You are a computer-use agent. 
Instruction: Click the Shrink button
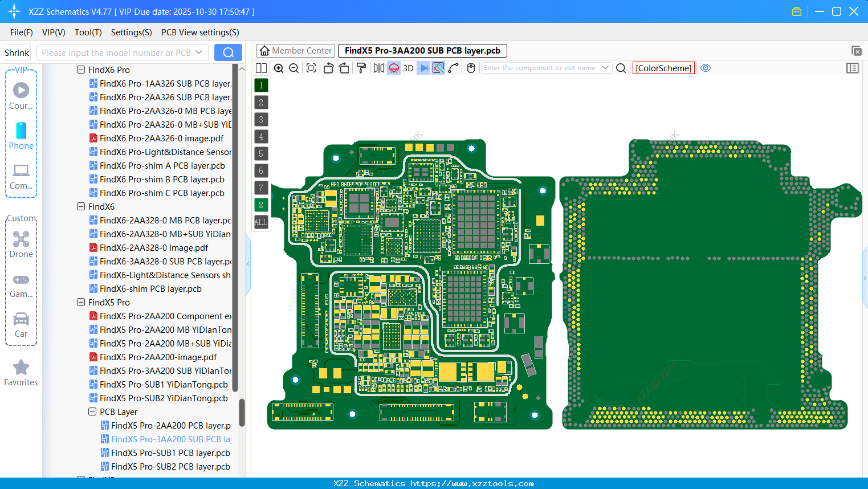tap(17, 52)
